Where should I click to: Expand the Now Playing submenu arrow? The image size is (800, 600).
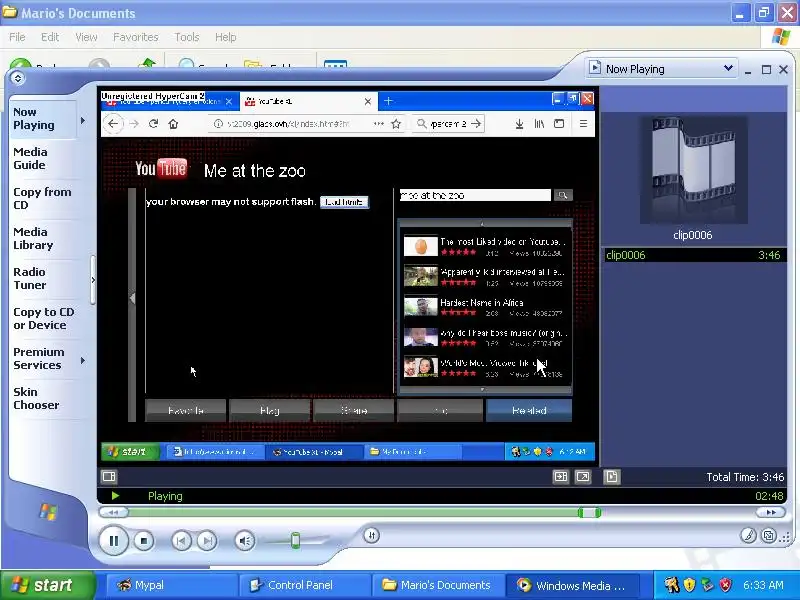83,120
